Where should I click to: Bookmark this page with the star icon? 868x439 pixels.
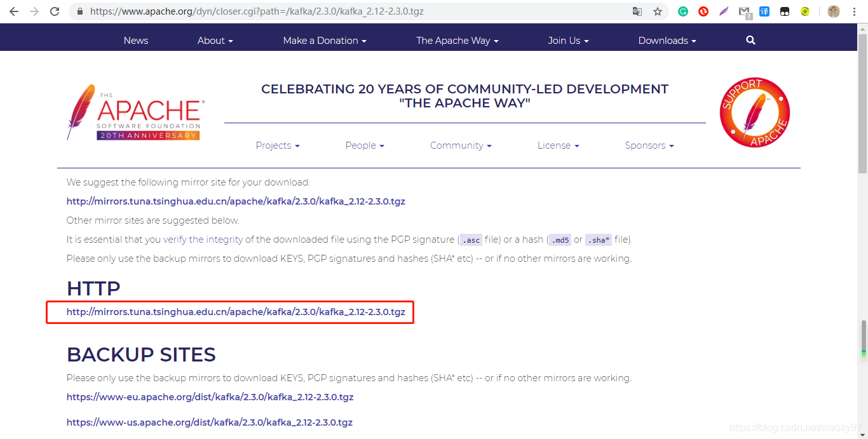[658, 11]
